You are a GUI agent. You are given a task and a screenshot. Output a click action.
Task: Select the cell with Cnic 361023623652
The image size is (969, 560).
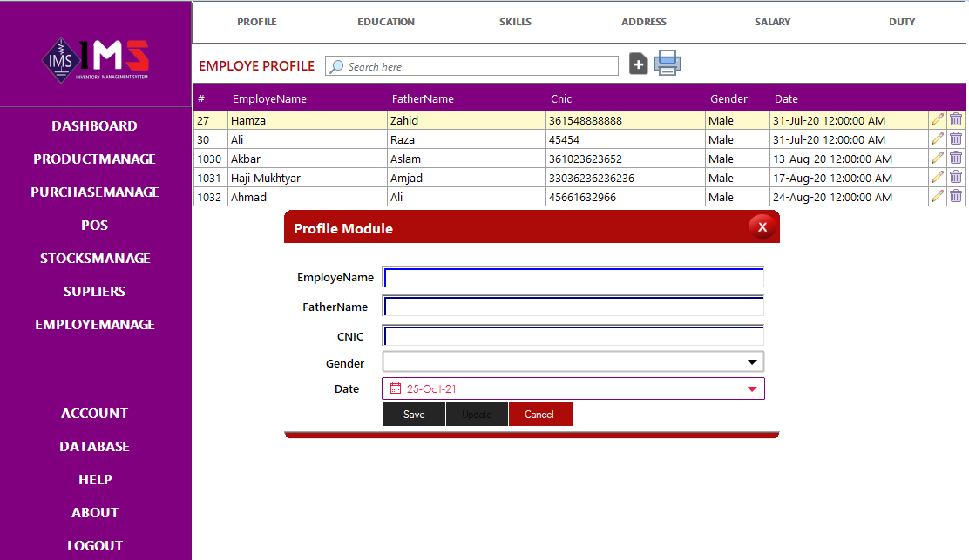pos(626,159)
